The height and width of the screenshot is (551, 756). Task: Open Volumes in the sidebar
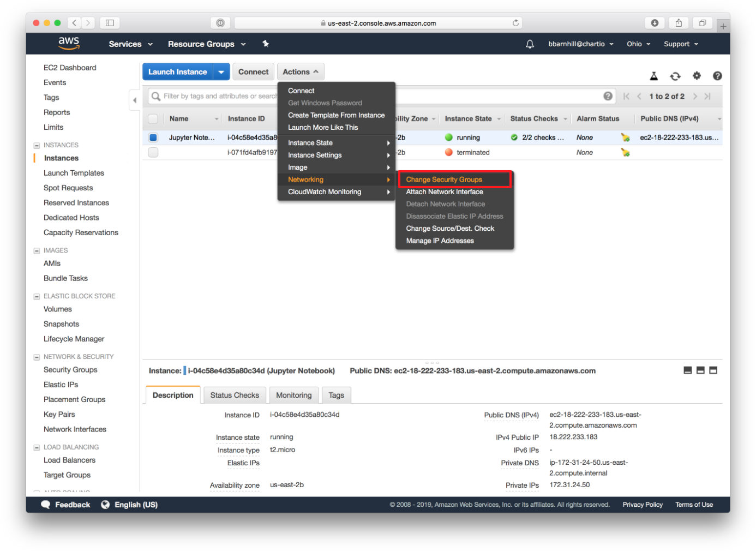pos(58,309)
